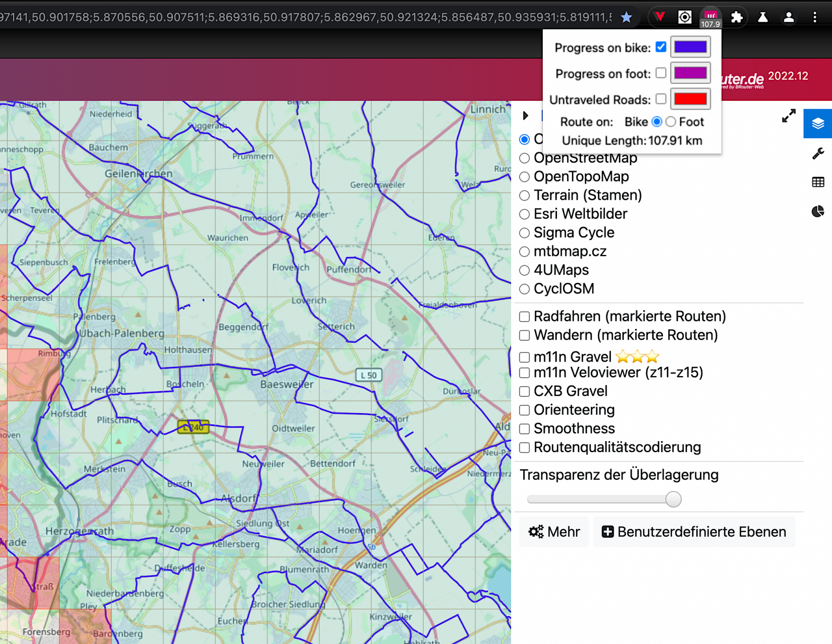Open the table data sidebar tab
This screenshot has height=644, width=832.
tap(817, 182)
